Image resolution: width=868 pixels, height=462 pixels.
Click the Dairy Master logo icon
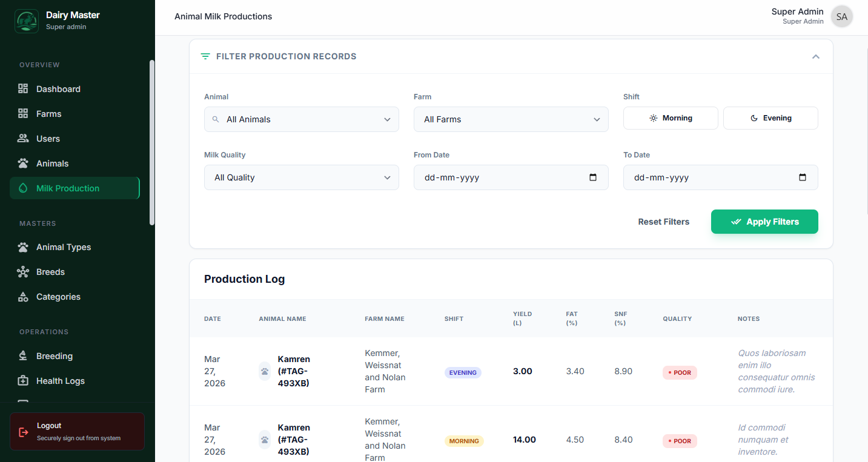coord(26,21)
